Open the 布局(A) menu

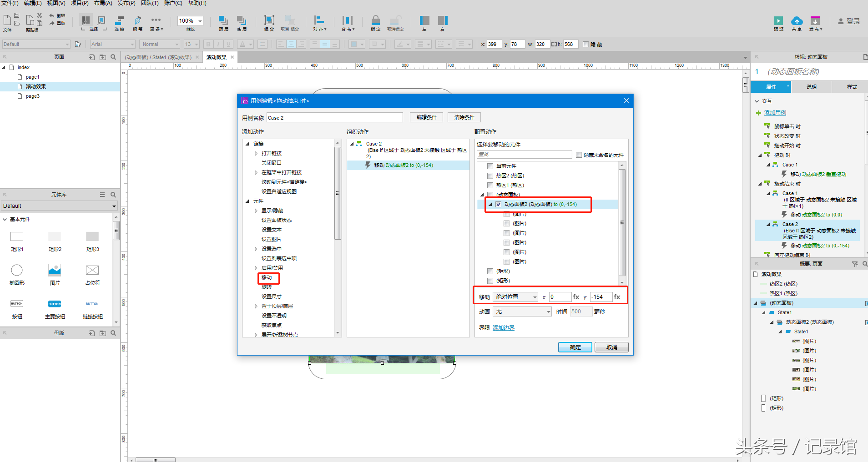point(103,3)
